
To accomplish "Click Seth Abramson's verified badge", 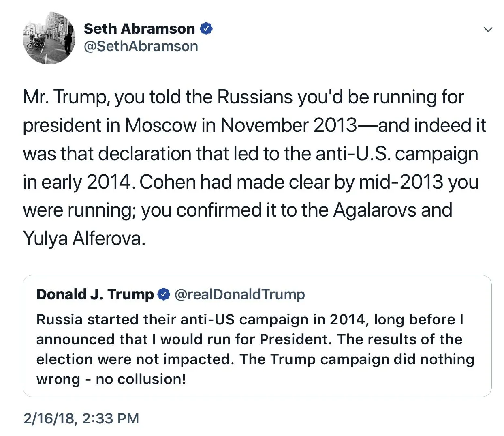I will (206, 29).
